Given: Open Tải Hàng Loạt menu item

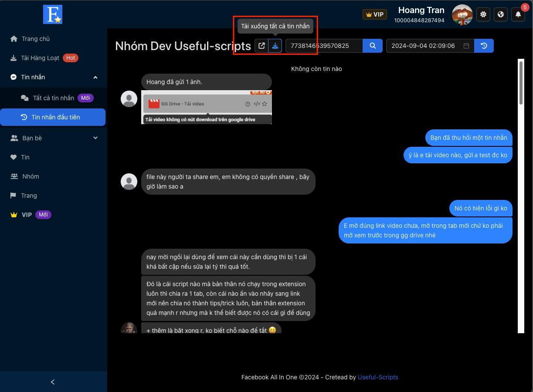Looking at the screenshot, I should (53, 58).
